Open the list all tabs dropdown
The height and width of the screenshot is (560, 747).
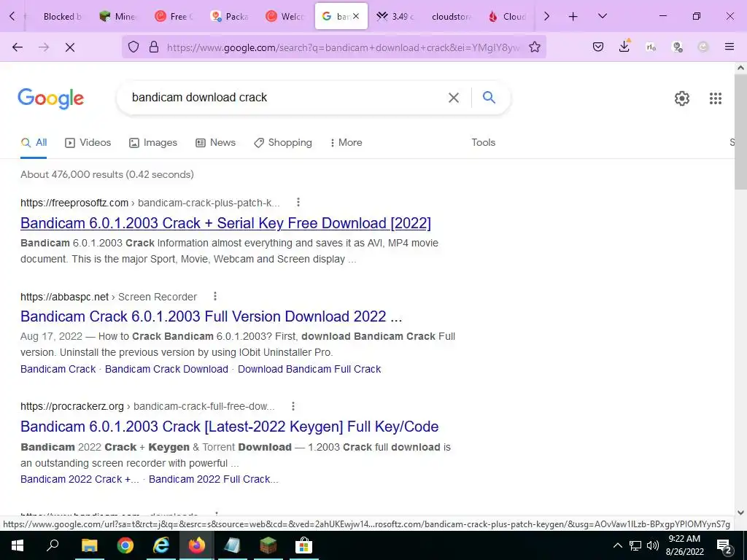602,16
